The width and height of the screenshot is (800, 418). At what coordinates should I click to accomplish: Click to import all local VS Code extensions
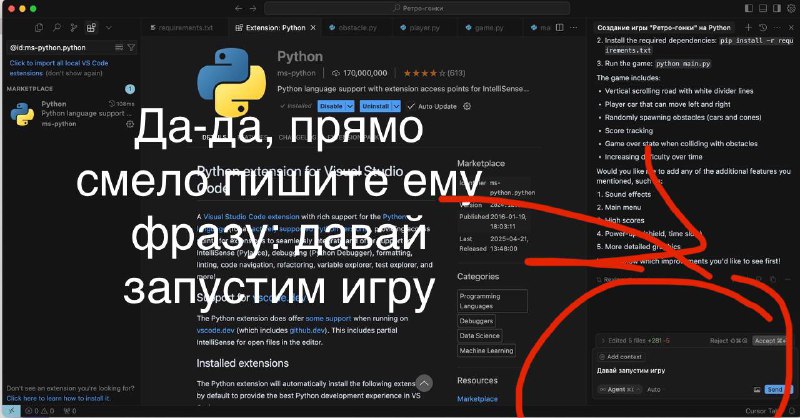(59, 68)
